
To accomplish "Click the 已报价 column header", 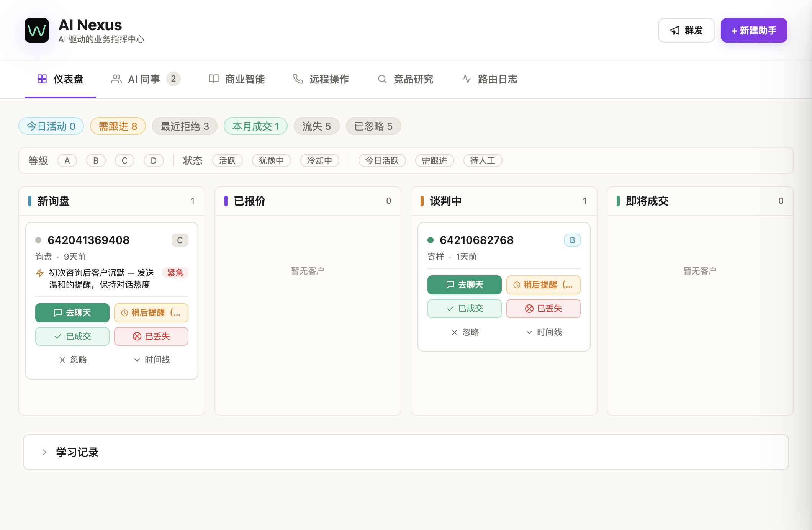I will tap(308, 201).
